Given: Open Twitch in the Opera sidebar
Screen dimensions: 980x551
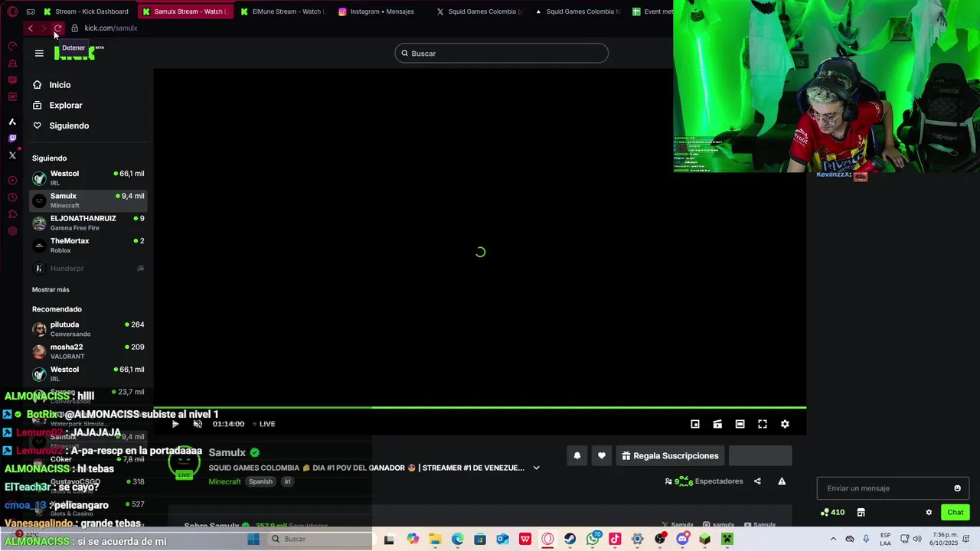Looking at the screenshot, I should [12, 139].
